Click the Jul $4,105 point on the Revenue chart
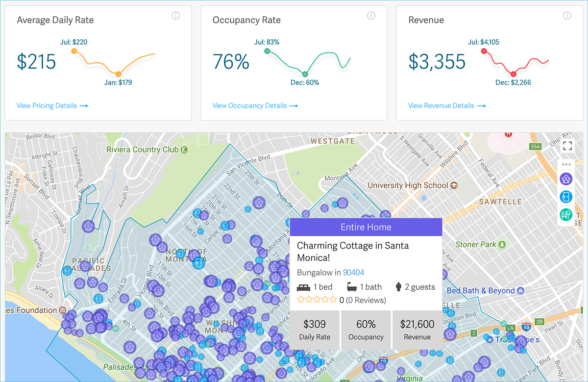 coord(484,51)
